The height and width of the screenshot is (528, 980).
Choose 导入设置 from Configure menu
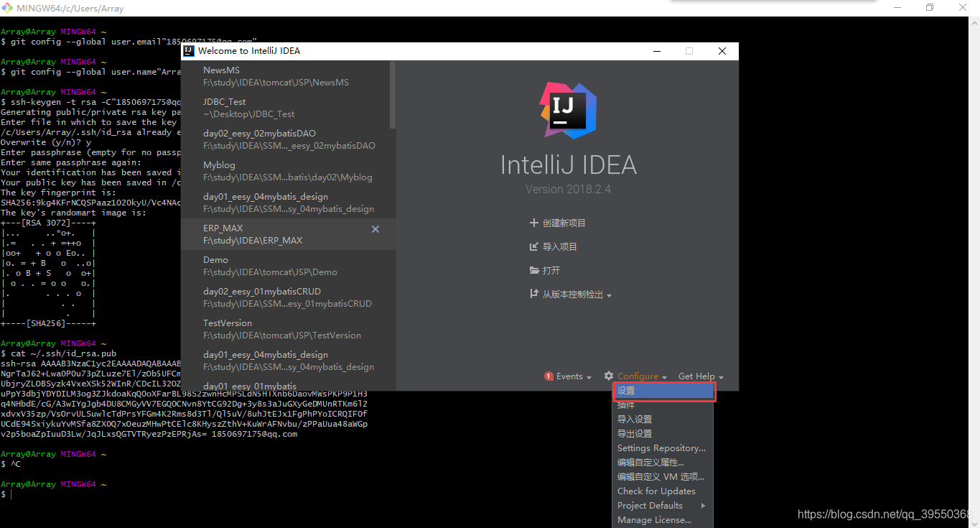click(x=663, y=420)
